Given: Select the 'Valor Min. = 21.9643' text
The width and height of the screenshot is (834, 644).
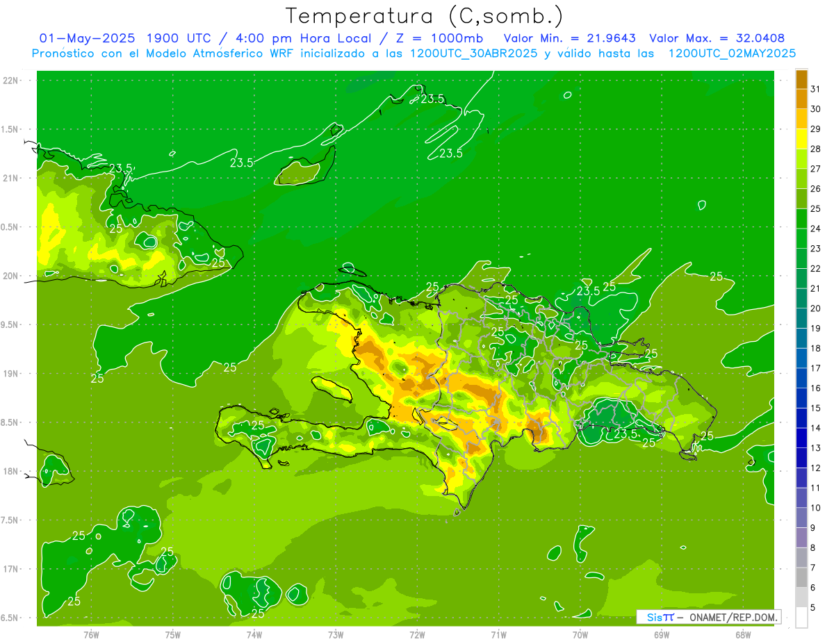Looking at the screenshot, I should point(569,38).
